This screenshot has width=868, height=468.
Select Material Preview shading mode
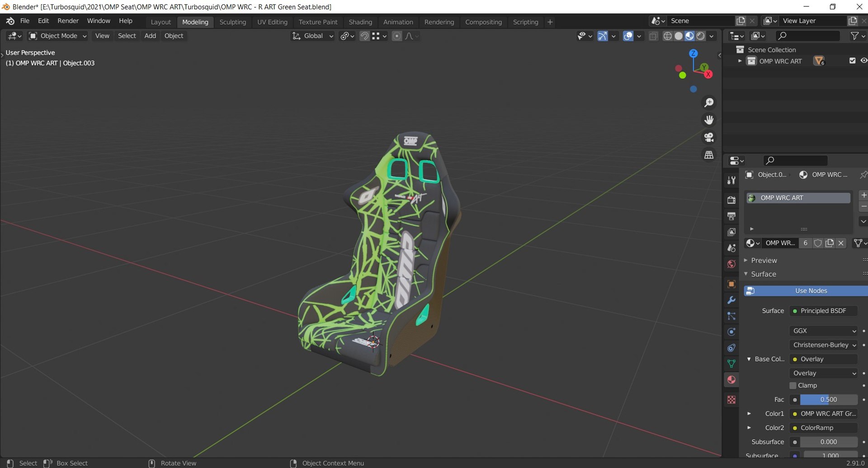point(689,36)
